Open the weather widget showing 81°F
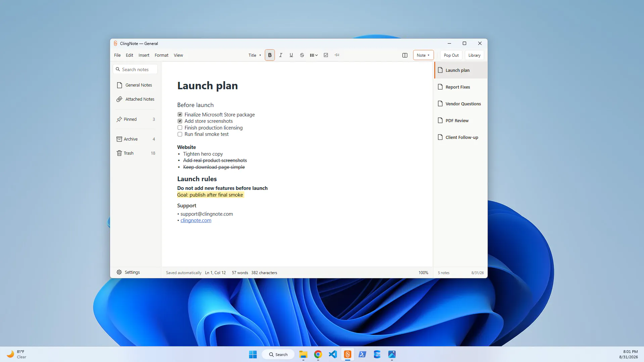Screen dimensions: 644x362 (x=17, y=354)
